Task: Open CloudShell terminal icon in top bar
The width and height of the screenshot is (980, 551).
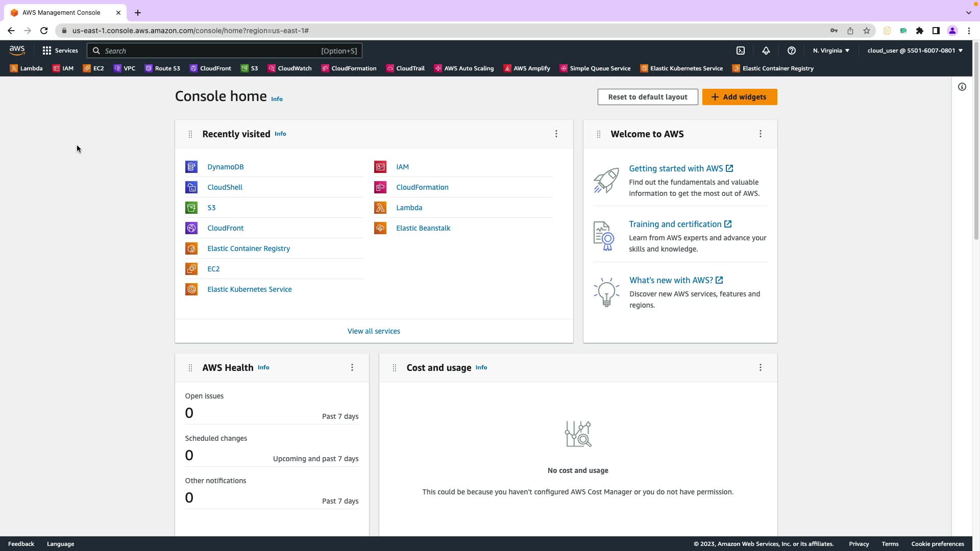Action: (741, 51)
